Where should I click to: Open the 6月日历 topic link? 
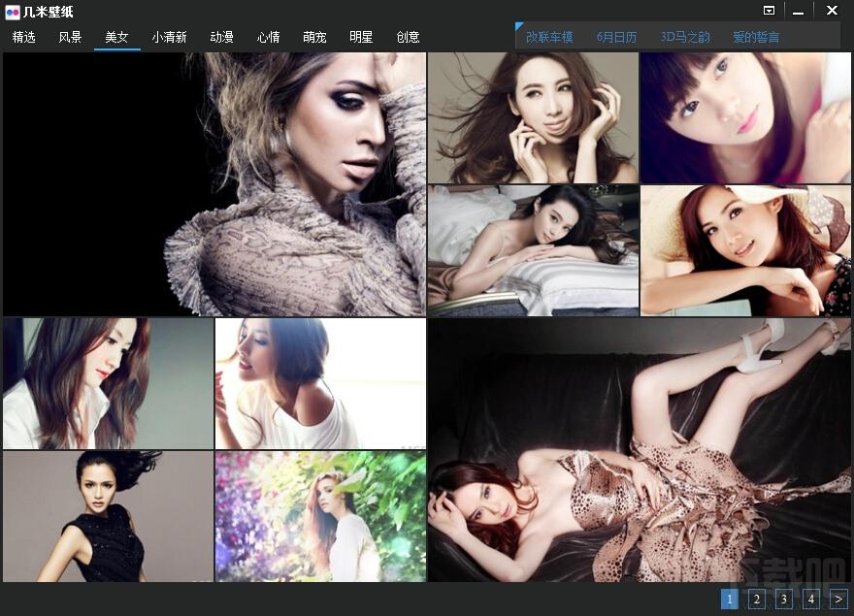(616, 37)
